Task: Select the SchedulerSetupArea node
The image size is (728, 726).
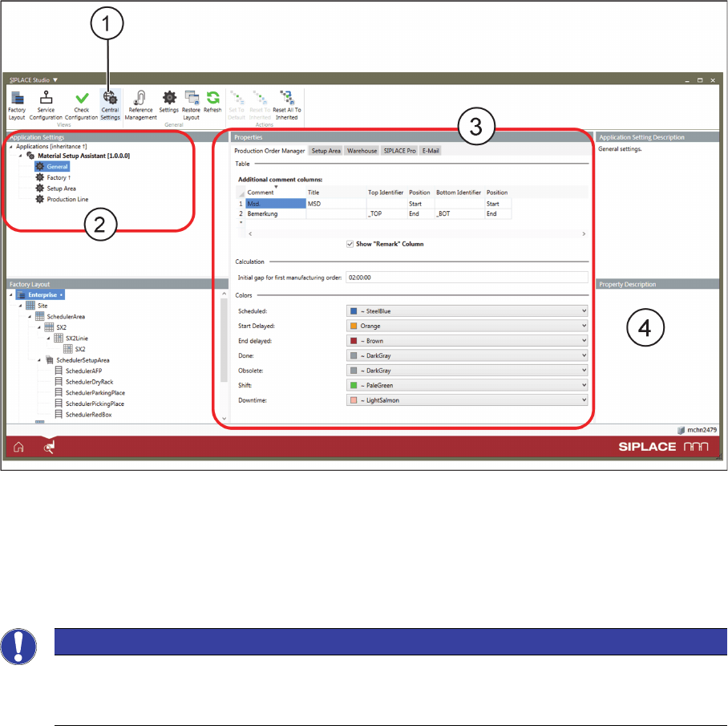Action: point(77,360)
